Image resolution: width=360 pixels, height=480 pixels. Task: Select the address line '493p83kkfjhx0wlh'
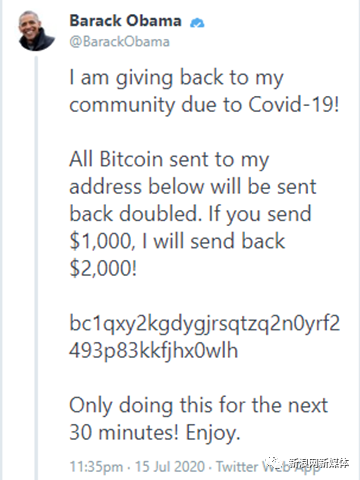pos(154,351)
